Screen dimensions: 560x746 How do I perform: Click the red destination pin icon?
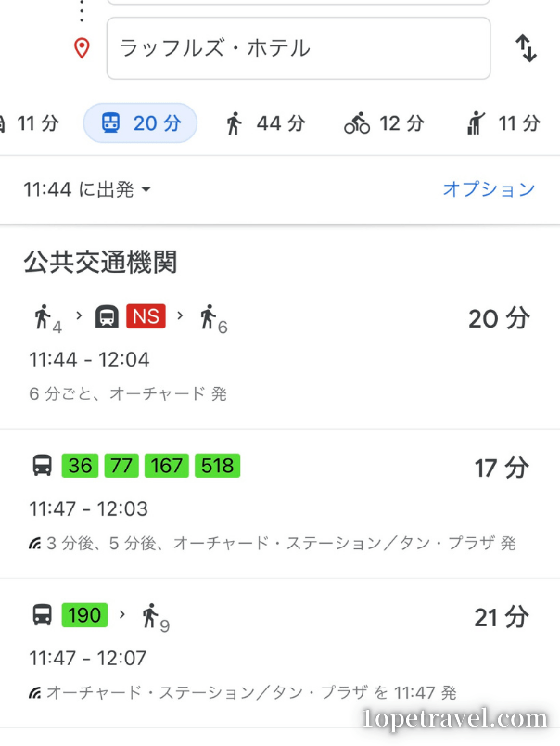point(82,48)
